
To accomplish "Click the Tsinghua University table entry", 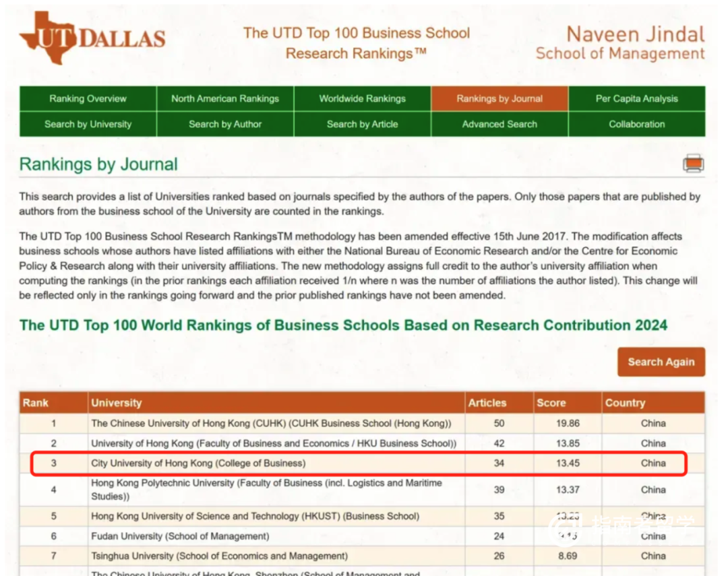I will pyautogui.click(x=220, y=556).
